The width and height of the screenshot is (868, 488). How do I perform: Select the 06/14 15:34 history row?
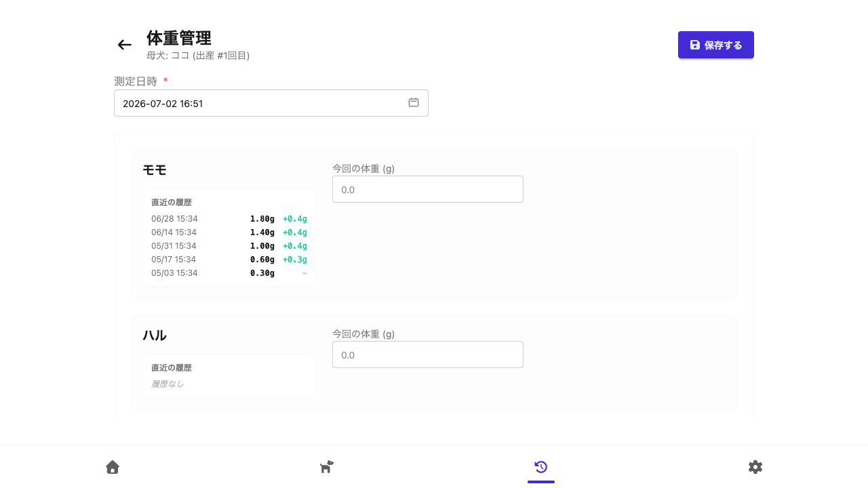tap(229, 232)
